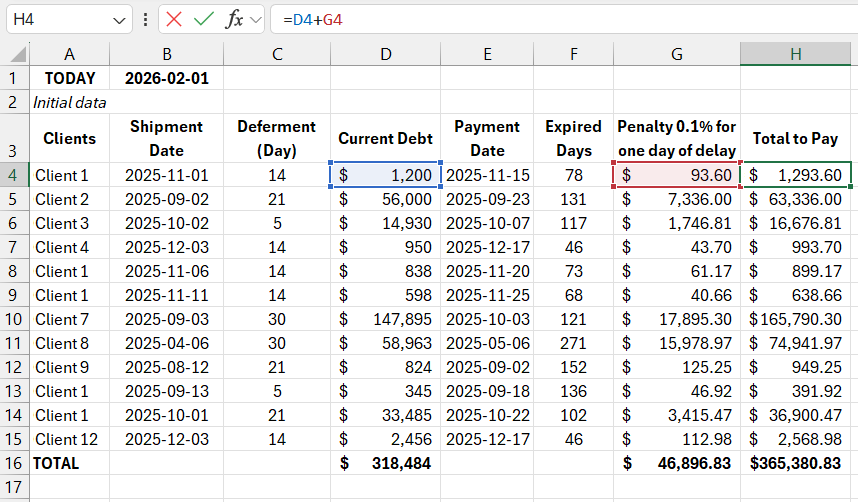Select column D header

[x=385, y=54]
